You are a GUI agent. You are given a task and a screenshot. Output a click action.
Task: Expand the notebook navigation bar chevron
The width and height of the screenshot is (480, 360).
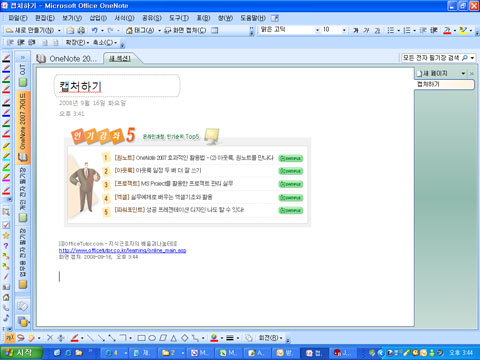[23, 58]
